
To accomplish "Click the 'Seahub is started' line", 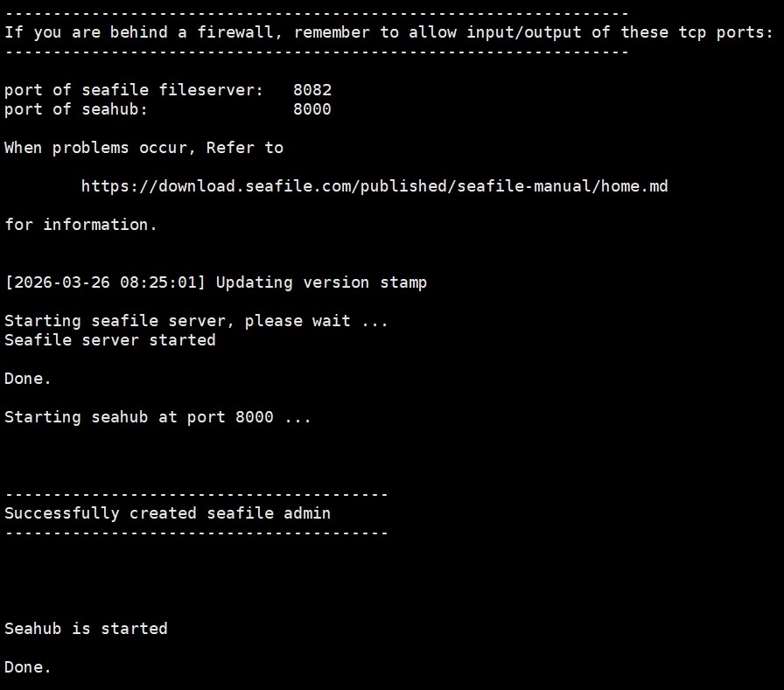I will (86, 629).
